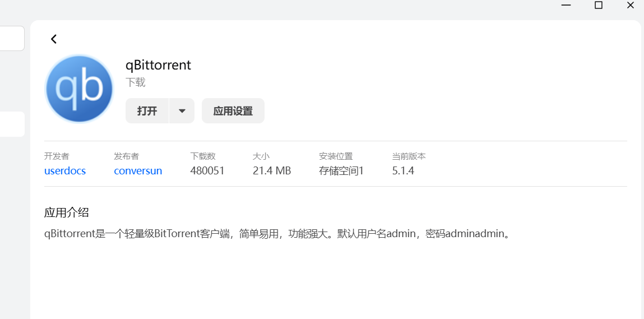Click the qBittorrent app logo
The image size is (644, 319).
tap(79, 88)
